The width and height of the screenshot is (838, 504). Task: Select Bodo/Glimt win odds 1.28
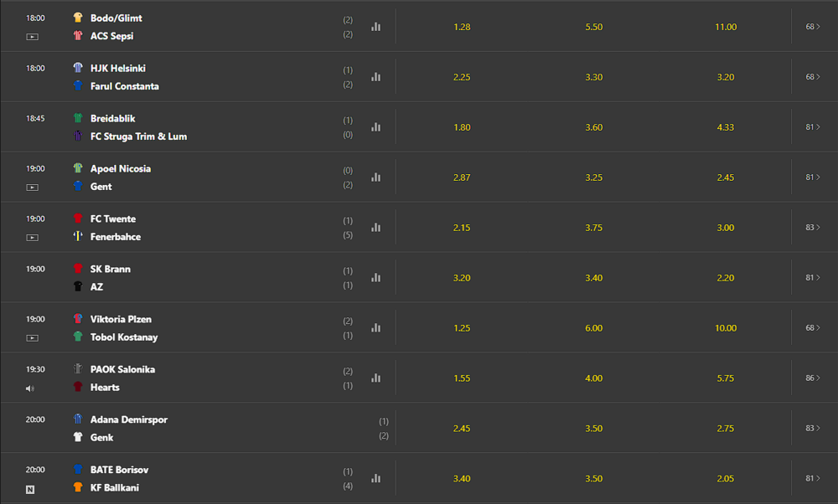462,27
